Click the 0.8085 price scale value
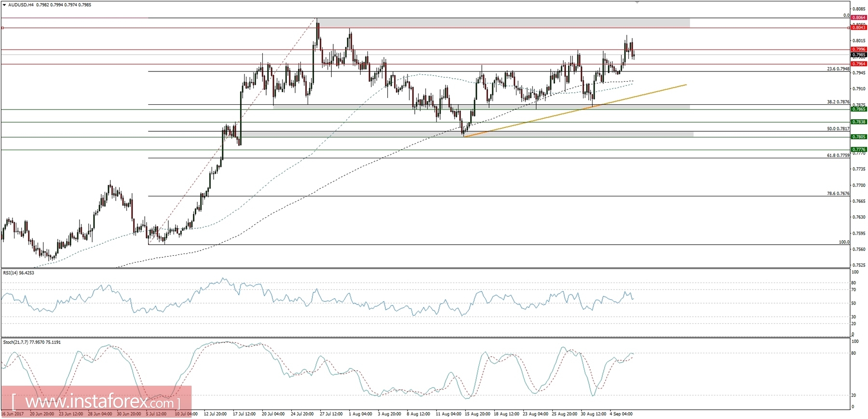Image resolution: width=868 pixels, height=419 pixels. [859, 9]
